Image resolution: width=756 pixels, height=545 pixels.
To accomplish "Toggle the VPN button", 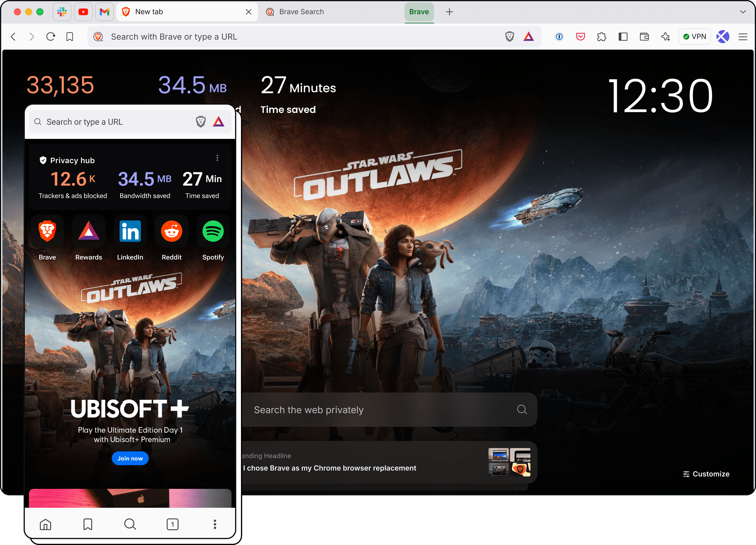I will (x=695, y=37).
